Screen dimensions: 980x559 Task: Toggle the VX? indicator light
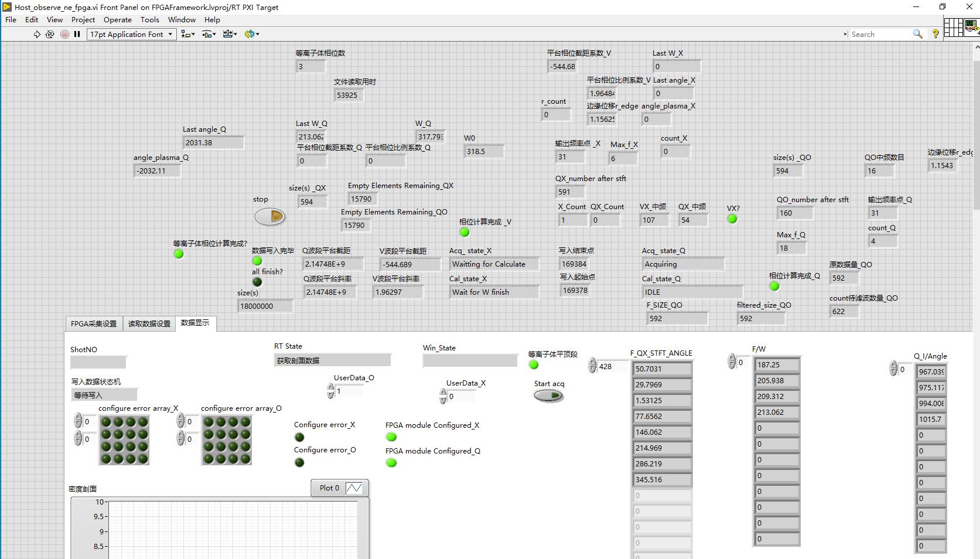[x=732, y=219]
